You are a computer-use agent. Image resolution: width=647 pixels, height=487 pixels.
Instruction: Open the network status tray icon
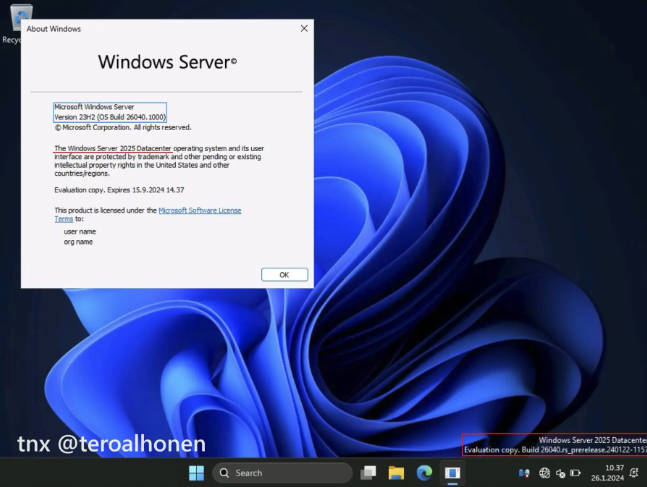click(x=544, y=473)
